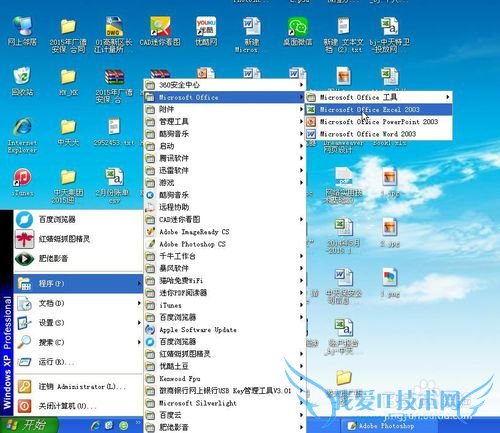
Task: Expand the 管理工具 submenu arrow
Action: (301, 121)
